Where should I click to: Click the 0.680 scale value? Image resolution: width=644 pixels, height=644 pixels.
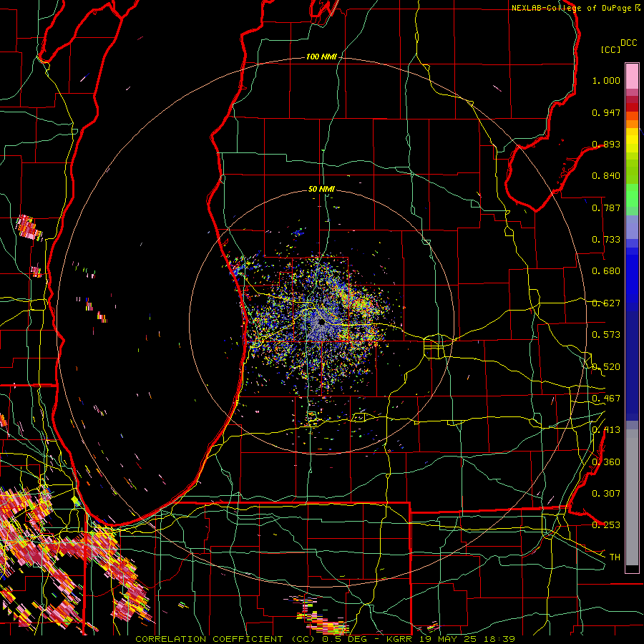[x=606, y=271]
